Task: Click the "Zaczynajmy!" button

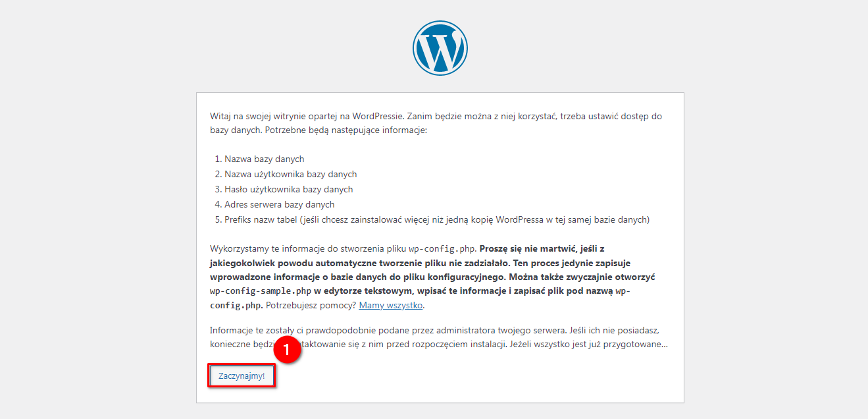Action: pos(242,376)
